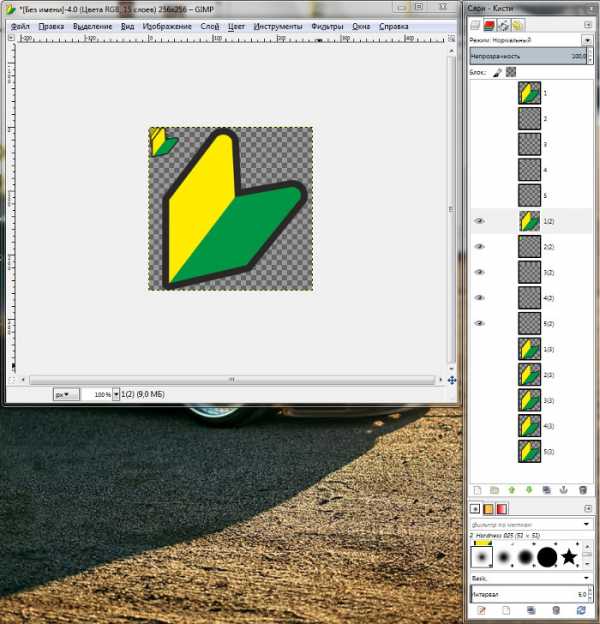Open the Файл menu

(x=20, y=26)
